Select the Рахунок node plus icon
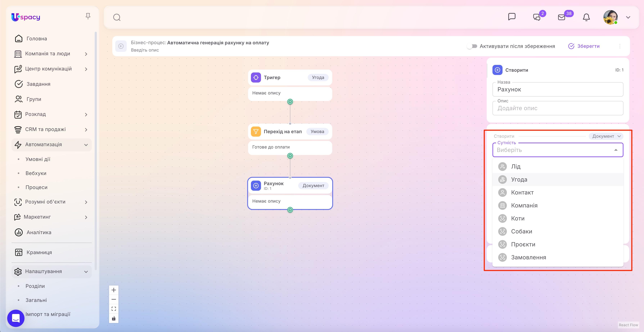The height and width of the screenshot is (332, 644). click(256, 185)
